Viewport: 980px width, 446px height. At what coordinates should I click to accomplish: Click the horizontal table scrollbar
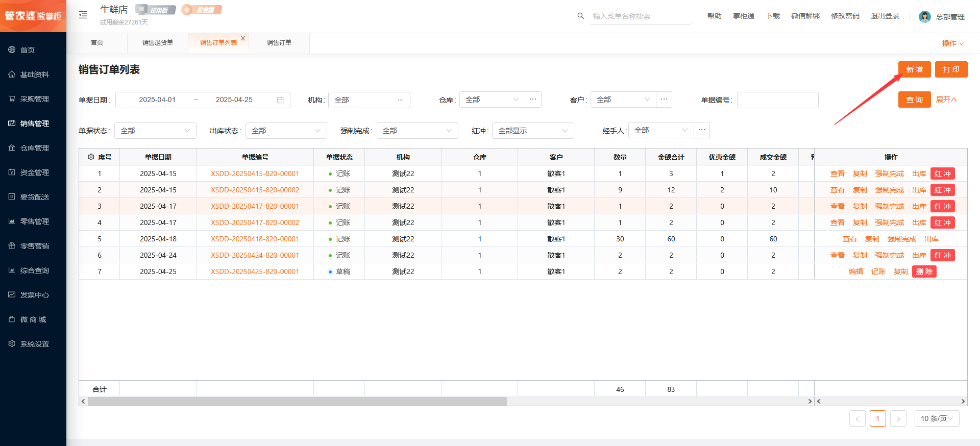pos(297,402)
